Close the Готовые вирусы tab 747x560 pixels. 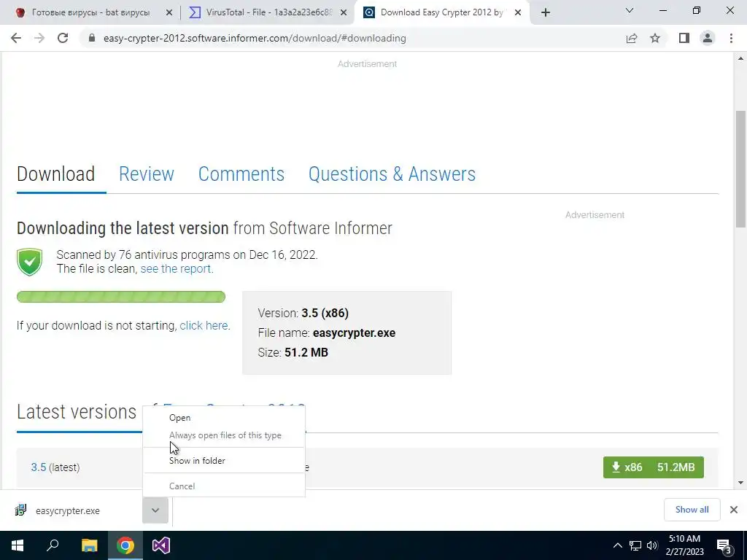169,12
